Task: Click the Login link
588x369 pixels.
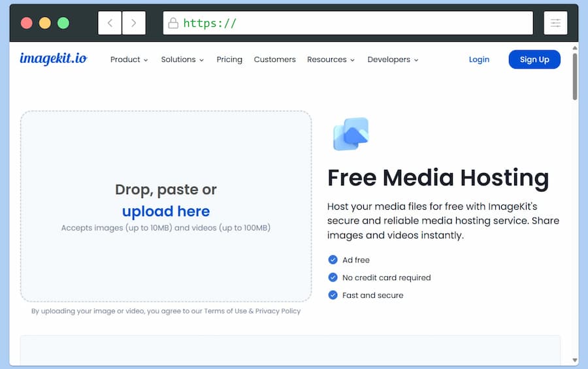Action: pyautogui.click(x=479, y=59)
